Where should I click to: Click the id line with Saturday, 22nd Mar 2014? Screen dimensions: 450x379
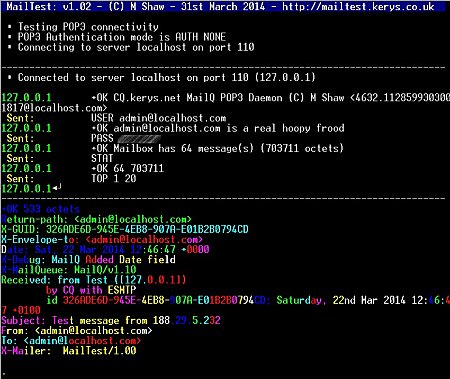click(248, 300)
